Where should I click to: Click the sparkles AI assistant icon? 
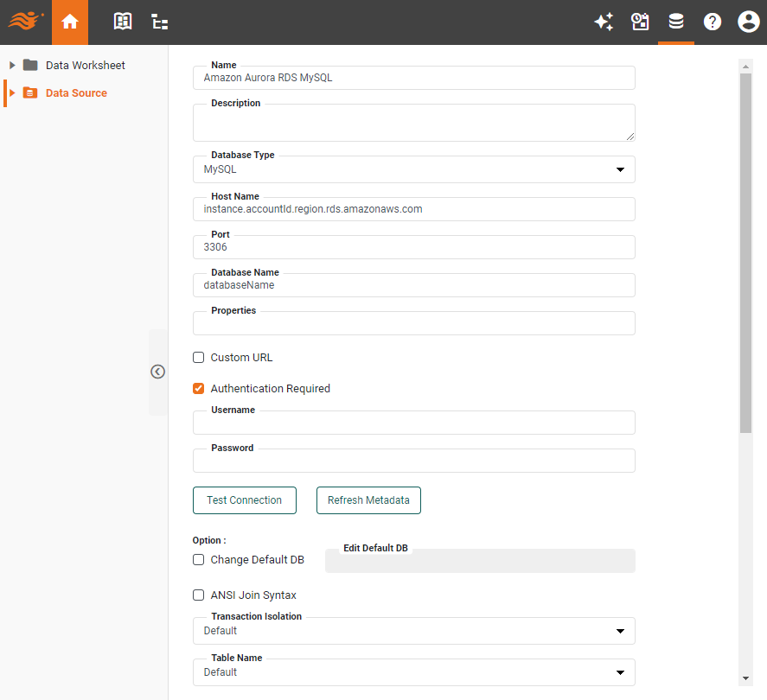(x=604, y=22)
